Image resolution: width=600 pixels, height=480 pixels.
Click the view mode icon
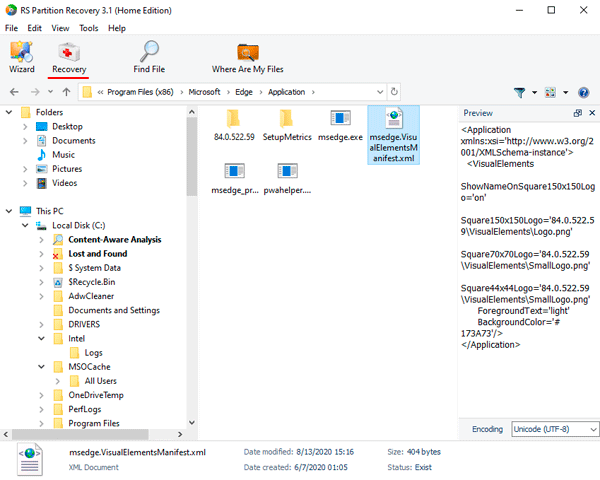[550, 92]
